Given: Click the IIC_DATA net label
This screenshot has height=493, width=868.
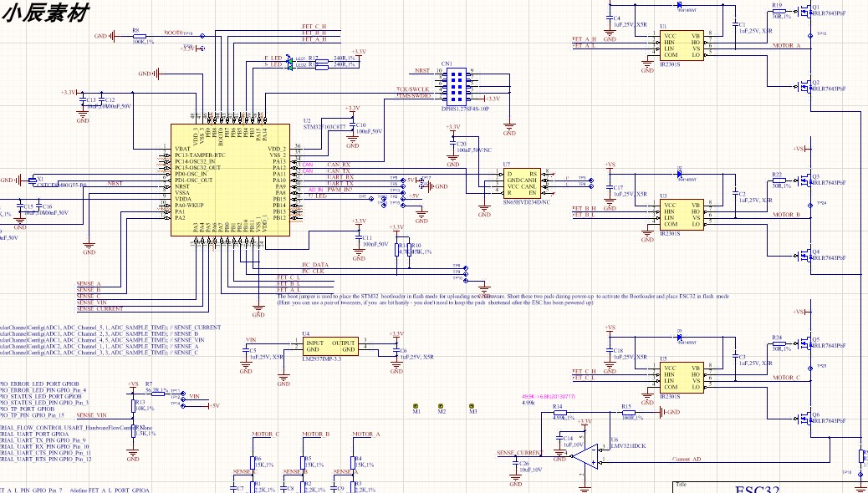Looking at the screenshot, I should (315, 265).
